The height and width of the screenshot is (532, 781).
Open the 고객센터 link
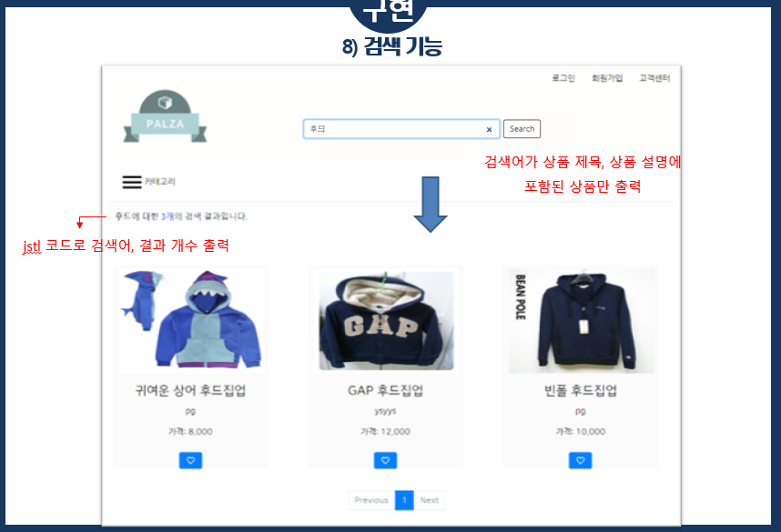pos(654,77)
